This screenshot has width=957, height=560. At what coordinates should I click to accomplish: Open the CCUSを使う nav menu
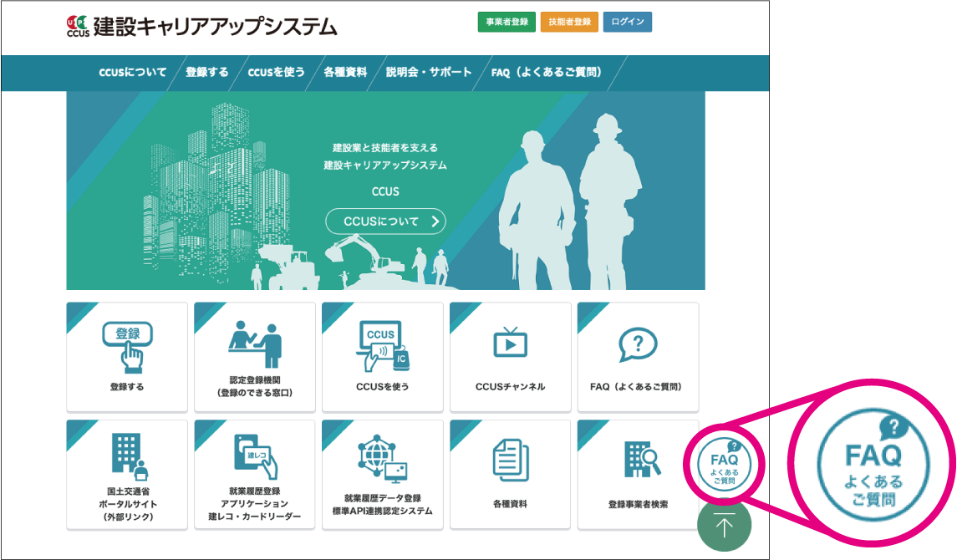(x=276, y=72)
